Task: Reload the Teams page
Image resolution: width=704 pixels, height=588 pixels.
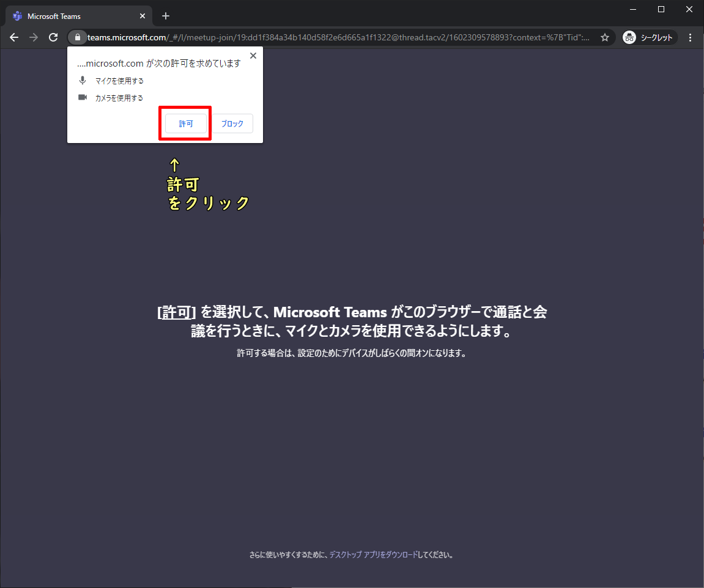Action: pyautogui.click(x=53, y=37)
